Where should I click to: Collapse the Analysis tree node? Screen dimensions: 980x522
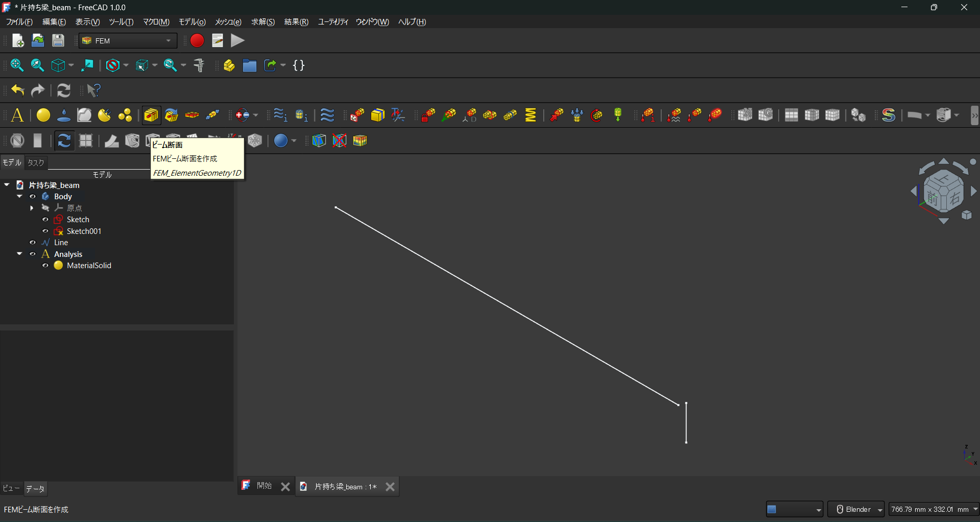[19, 254]
